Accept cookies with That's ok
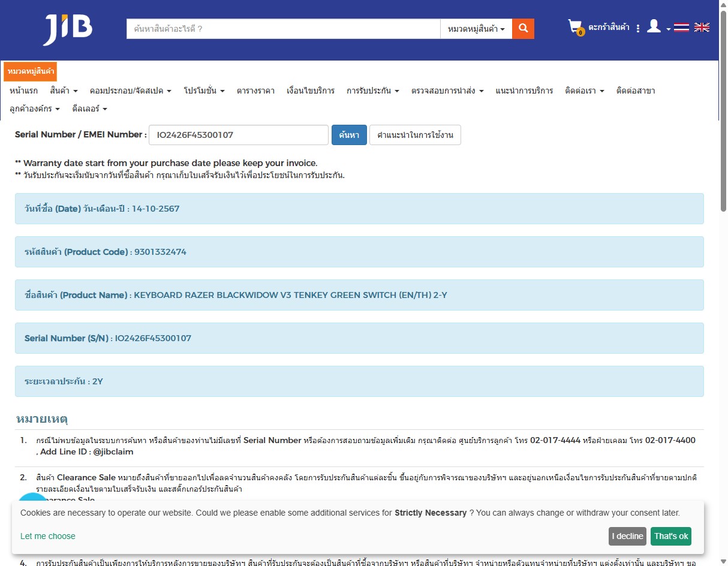Screen dimensions: 728x566 671,536
